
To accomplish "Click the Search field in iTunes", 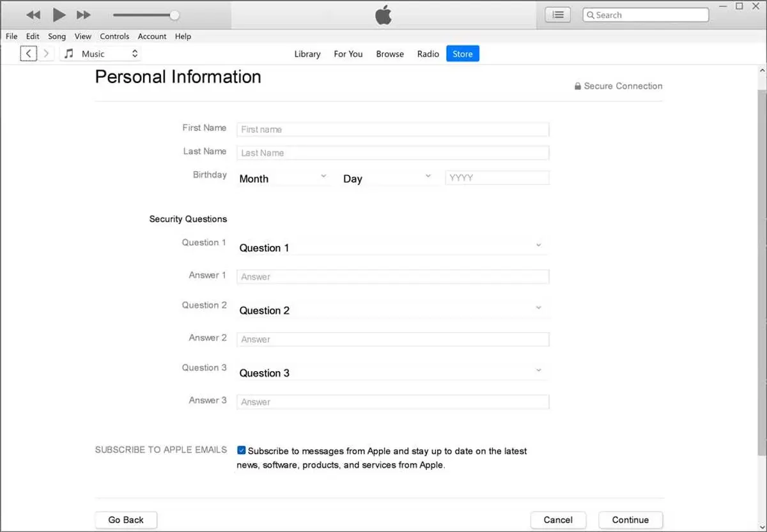I will [646, 15].
